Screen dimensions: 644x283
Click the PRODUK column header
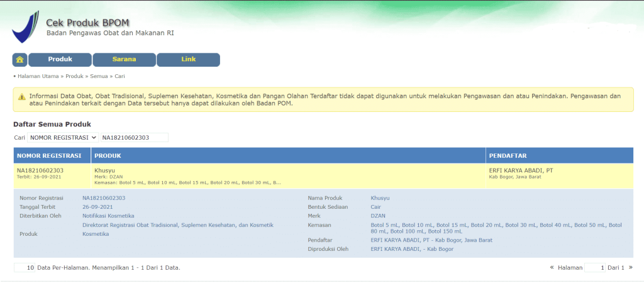288,156
